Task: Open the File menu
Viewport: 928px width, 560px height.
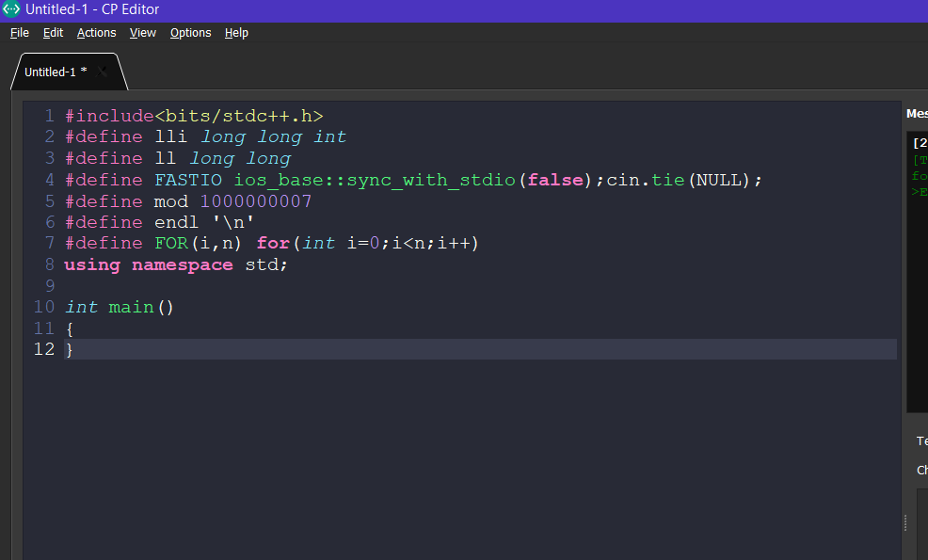Action: pos(19,33)
